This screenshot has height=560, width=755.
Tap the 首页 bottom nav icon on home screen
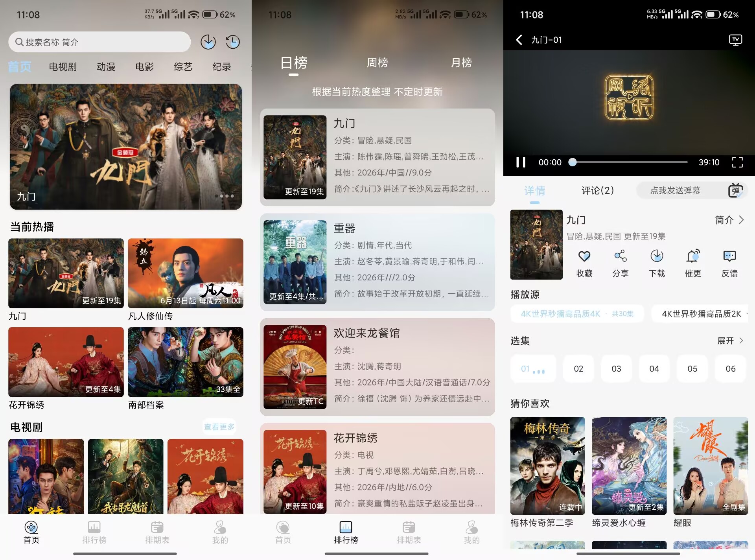31,527
